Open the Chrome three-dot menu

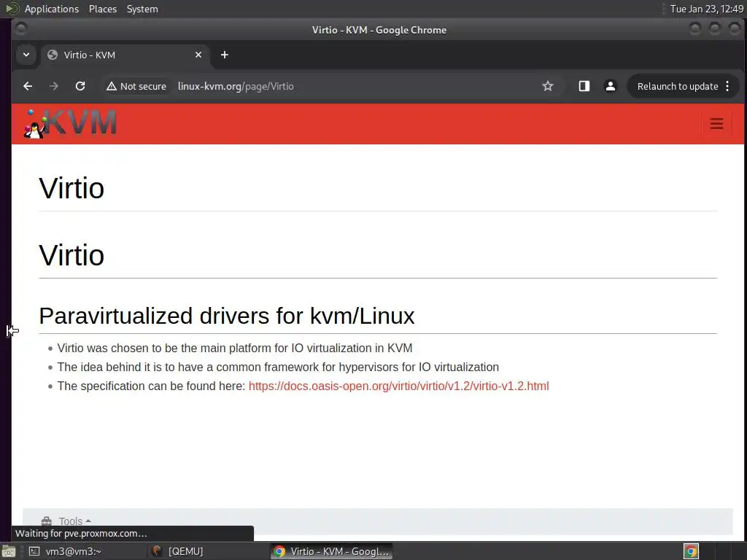point(727,86)
